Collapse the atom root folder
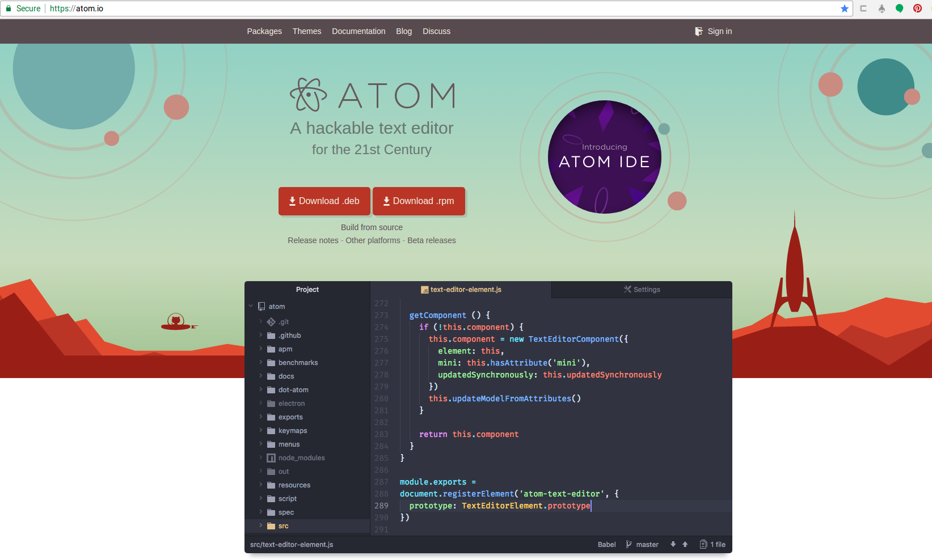Image resolution: width=932 pixels, height=560 pixels. pyautogui.click(x=251, y=306)
